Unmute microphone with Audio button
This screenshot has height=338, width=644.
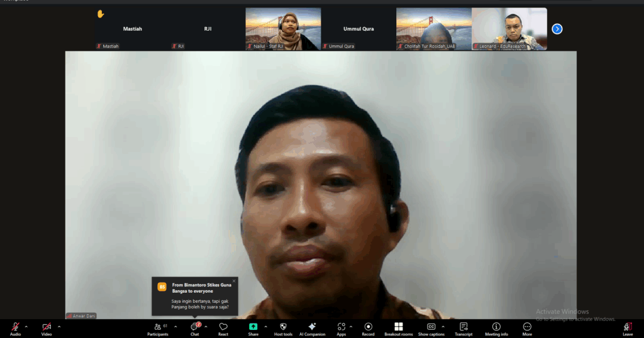tap(15, 329)
